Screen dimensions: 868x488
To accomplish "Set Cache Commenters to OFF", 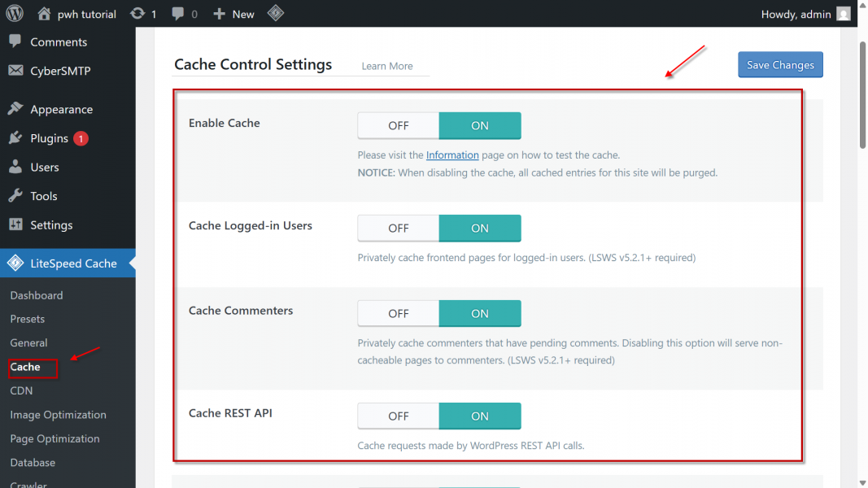I will [398, 313].
